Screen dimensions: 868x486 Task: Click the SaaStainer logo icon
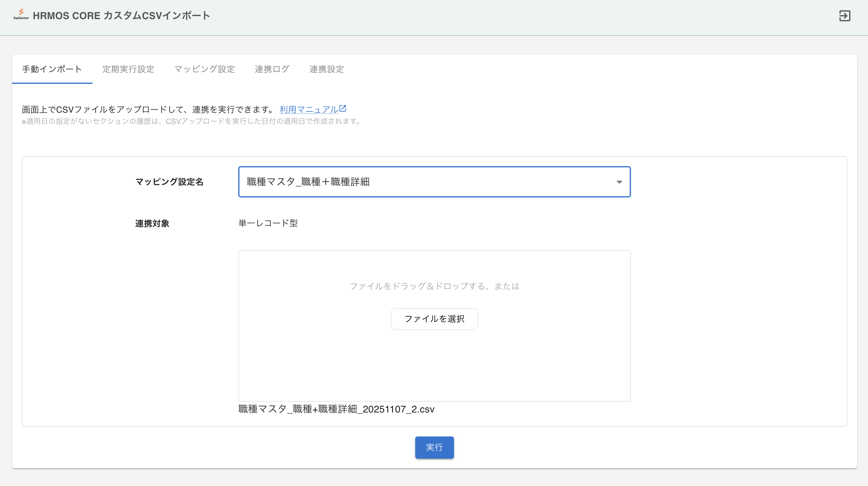21,15
